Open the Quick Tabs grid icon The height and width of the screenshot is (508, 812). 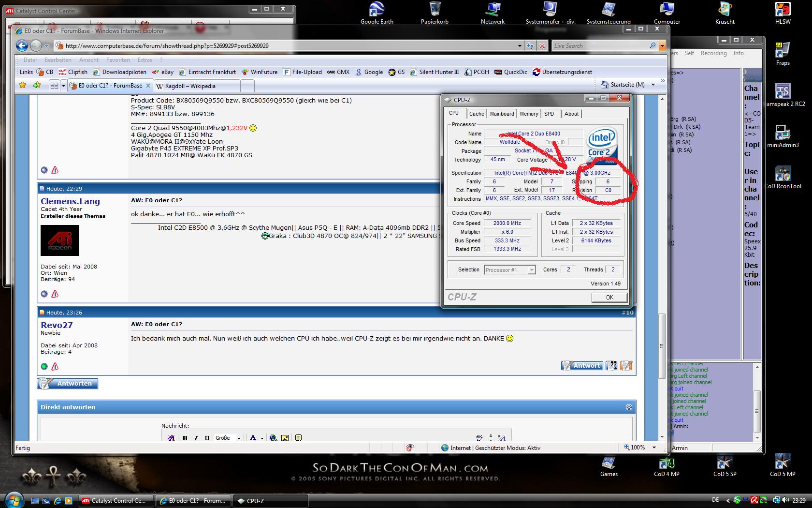click(x=54, y=86)
